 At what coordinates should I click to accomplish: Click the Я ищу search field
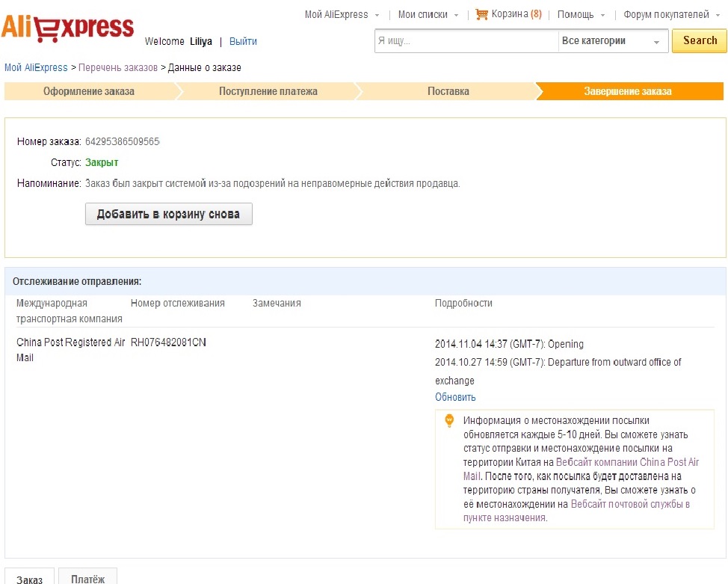[x=466, y=41]
